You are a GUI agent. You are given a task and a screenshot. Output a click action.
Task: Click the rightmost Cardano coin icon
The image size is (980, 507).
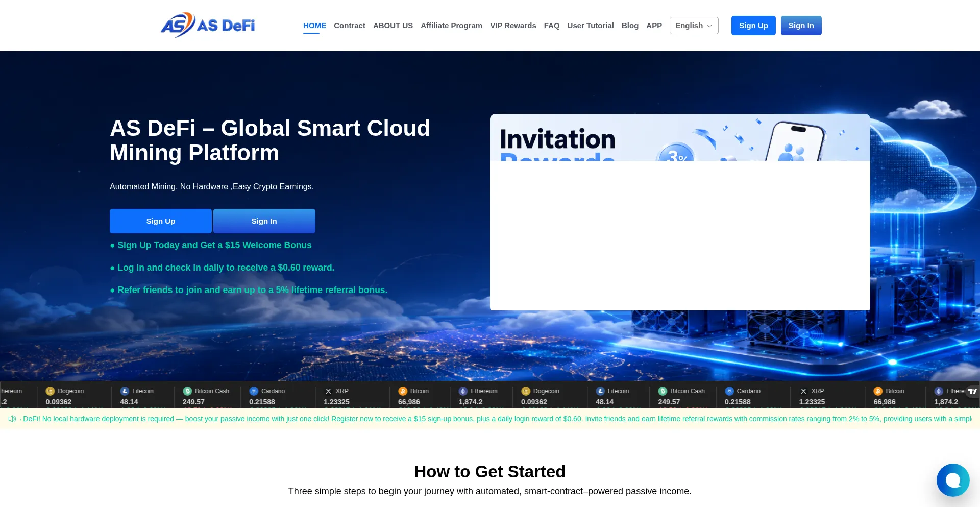729,391
